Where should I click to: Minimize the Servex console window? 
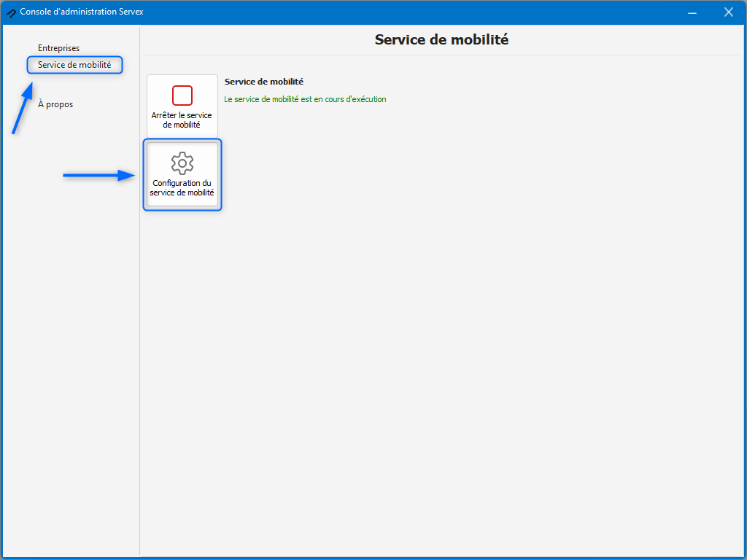coord(692,12)
